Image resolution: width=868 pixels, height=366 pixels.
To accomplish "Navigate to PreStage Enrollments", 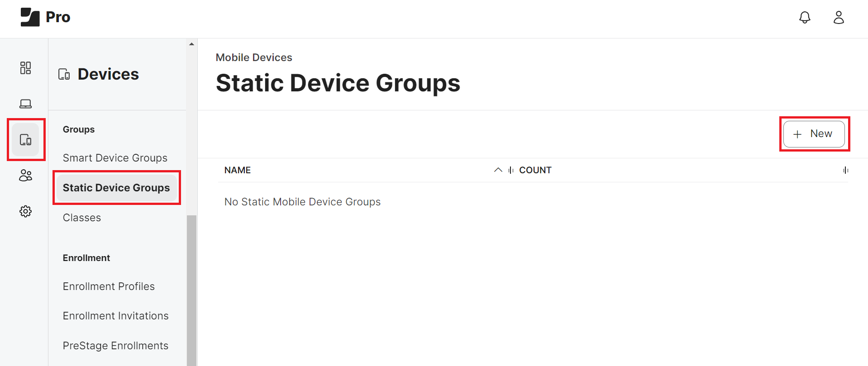I will 115,346.
